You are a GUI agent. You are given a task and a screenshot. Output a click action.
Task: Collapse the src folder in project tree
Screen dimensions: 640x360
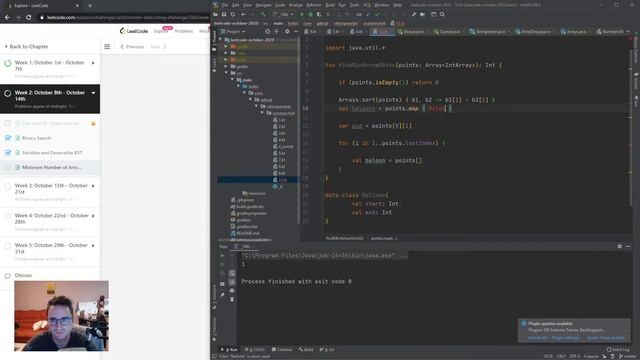point(227,73)
